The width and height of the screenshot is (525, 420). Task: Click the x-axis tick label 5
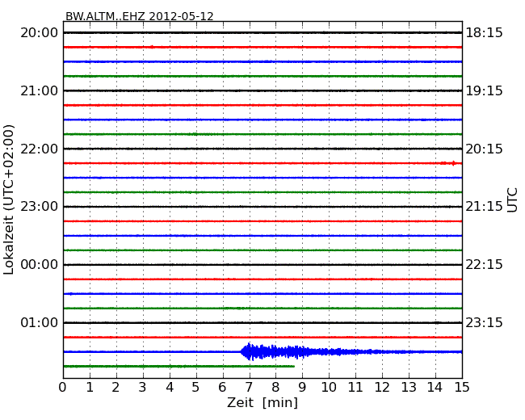pos(196,387)
